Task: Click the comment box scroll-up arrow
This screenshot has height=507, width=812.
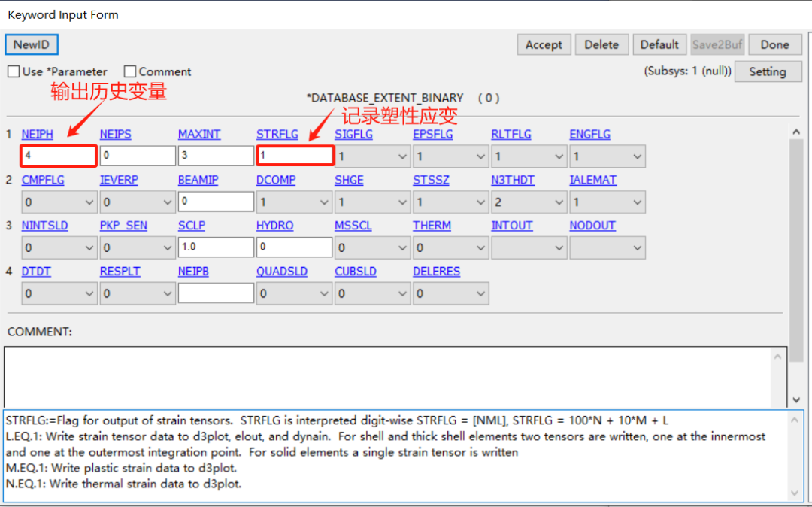Action: point(778,357)
